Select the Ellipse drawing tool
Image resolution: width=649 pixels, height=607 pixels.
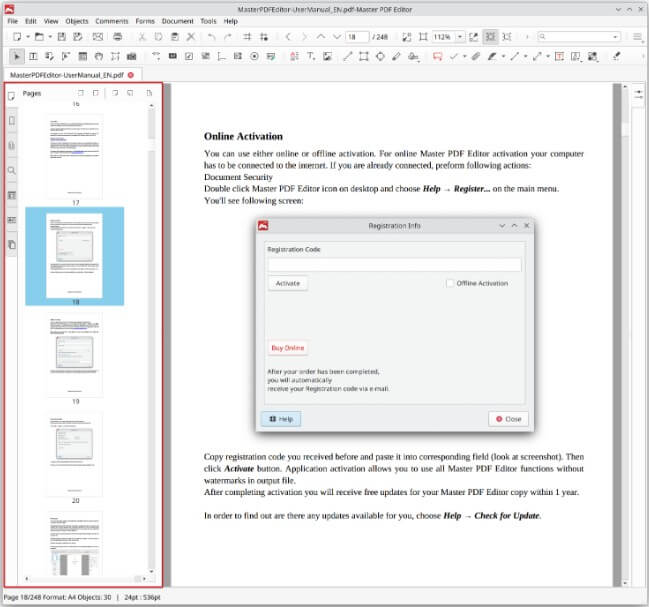click(x=380, y=56)
